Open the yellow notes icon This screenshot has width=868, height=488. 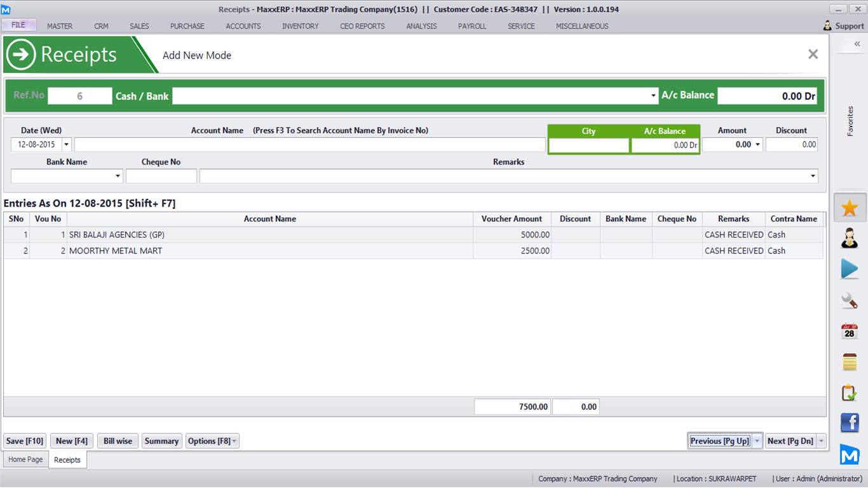click(850, 362)
